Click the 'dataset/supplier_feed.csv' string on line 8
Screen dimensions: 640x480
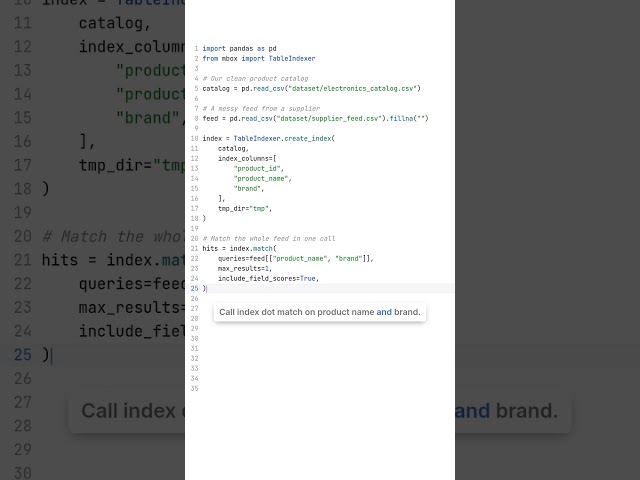point(331,118)
